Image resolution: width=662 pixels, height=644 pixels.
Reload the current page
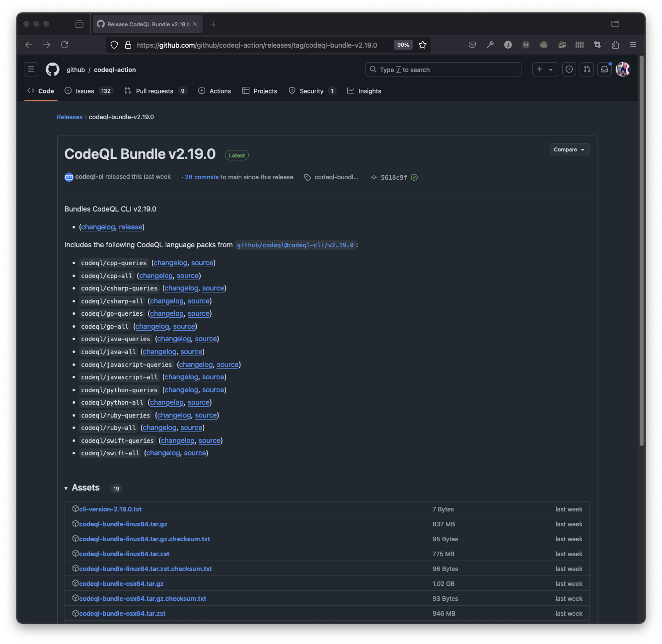click(65, 45)
